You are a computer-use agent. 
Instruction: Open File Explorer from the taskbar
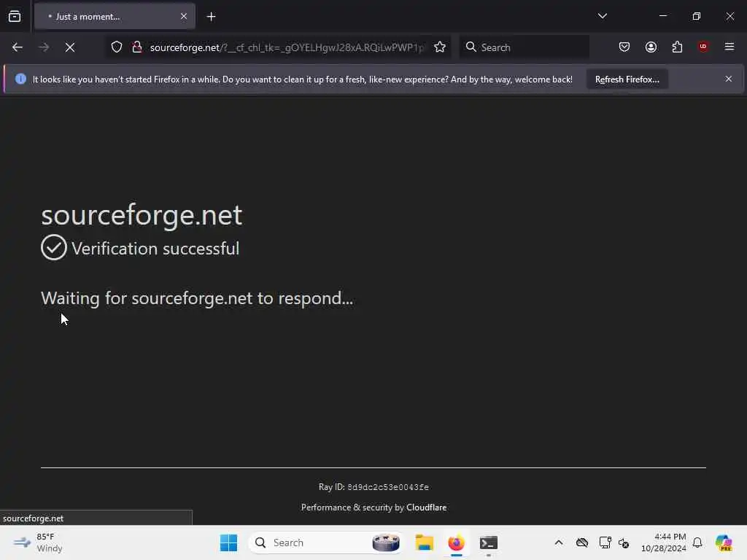click(x=424, y=542)
